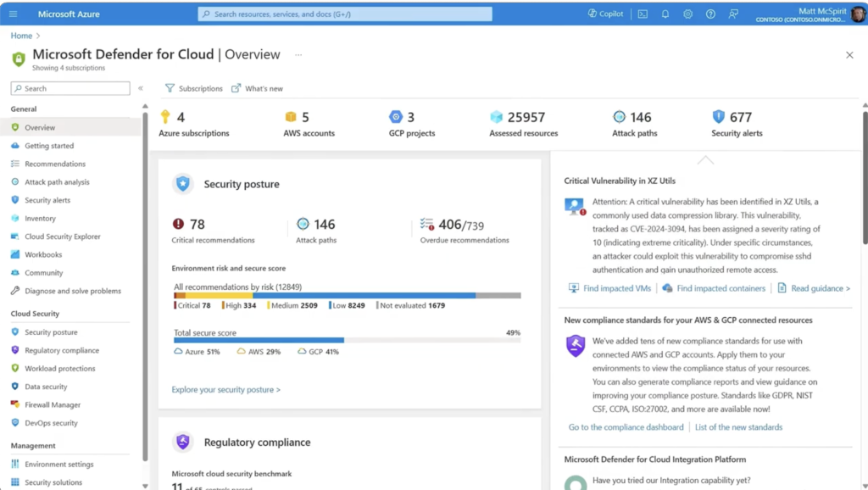Viewport: 868px width, 490px height.
Task: Go to the compliance dashboard link
Action: click(626, 427)
